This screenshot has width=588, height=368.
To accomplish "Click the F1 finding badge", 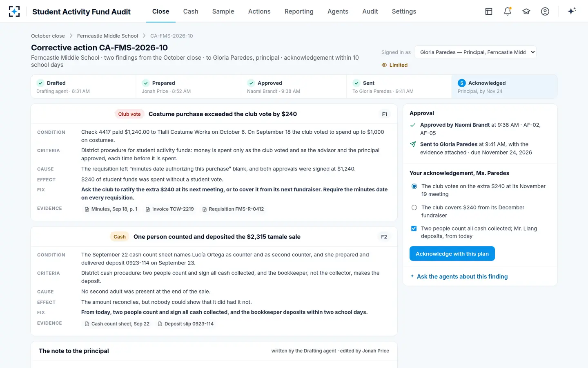I will 385,114.
